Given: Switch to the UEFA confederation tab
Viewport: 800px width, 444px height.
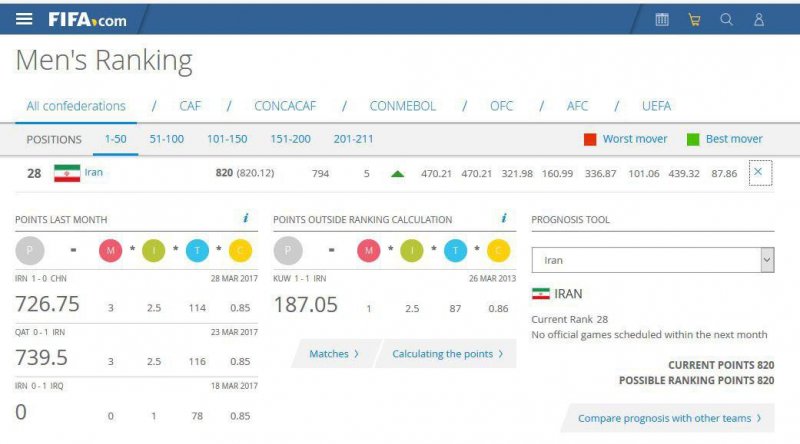Looking at the screenshot, I should 656,106.
